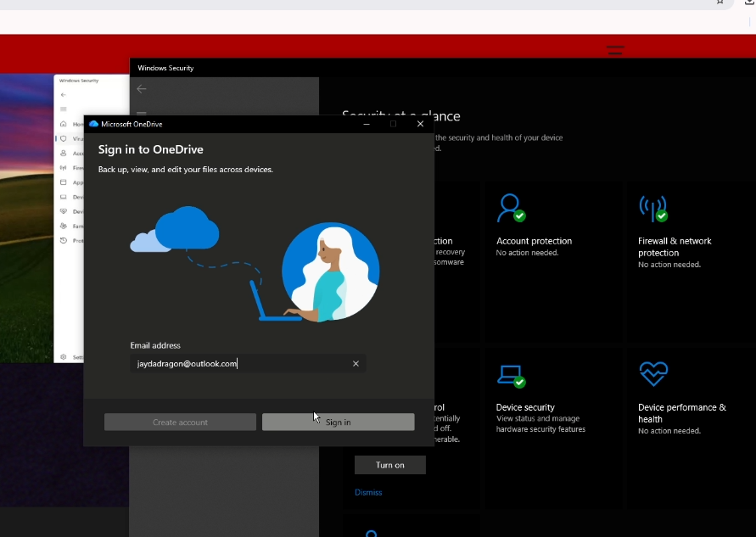Toggle hamburger menu in light Windows Security
This screenshot has height=537, width=756.
pyautogui.click(x=63, y=109)
